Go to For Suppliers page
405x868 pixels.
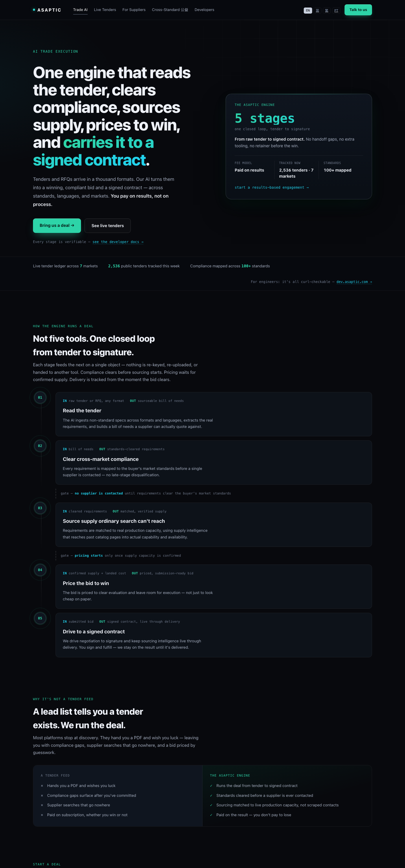pos(134,10)
